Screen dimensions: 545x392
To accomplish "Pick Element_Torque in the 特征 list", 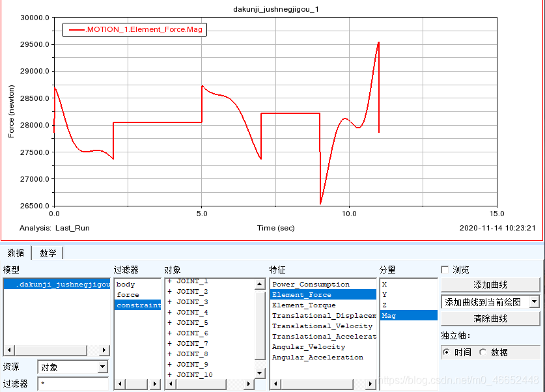I will pyautogui.click(x=304, y=305).
